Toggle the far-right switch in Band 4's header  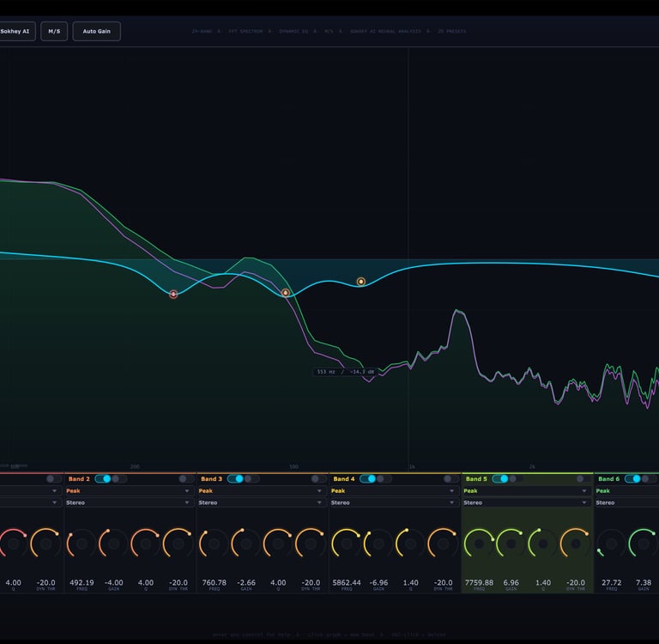coord(451,478)
